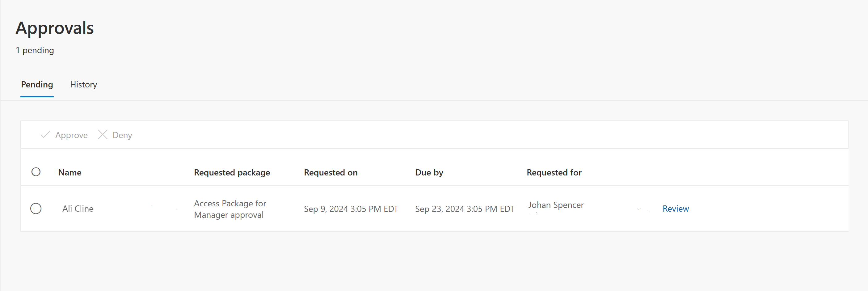Click 'Access Package for Manager approval' cell
This screenshot has width=868, height=291.
click(230, 209)
